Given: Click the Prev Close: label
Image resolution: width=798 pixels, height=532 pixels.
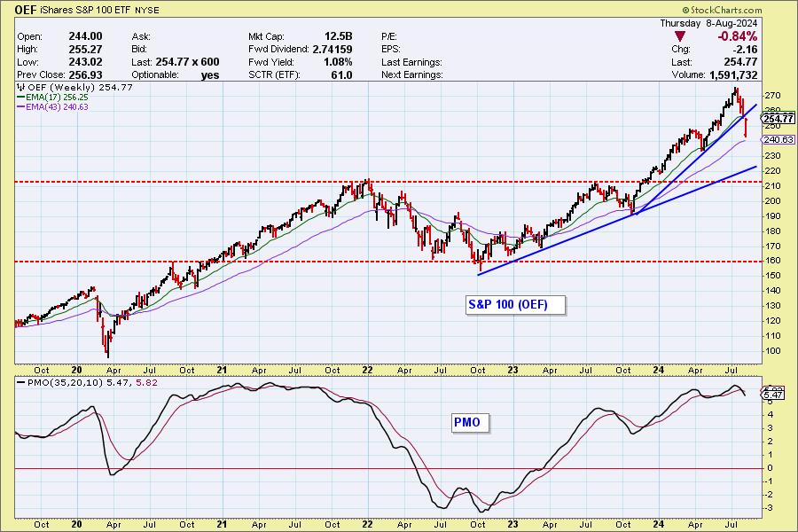Looking at the screenshot, I should coord(42,74).
